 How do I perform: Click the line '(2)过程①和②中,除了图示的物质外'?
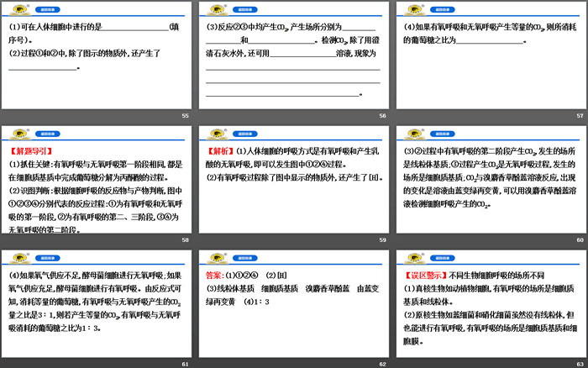(x=85, y=53)
